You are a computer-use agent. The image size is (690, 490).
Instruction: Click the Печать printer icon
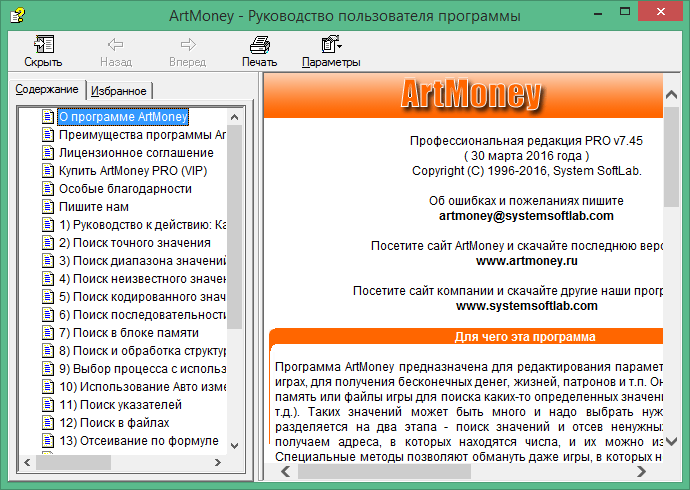pyautogui.click(x=260, y=44)
